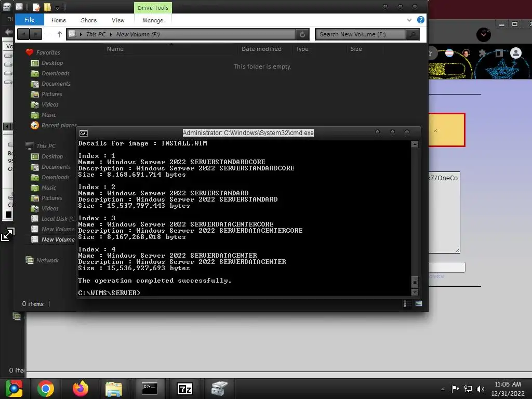Open Explorer help question mark icon
Image resolution: width=532 pixels, height=399 pixels.
420,20
